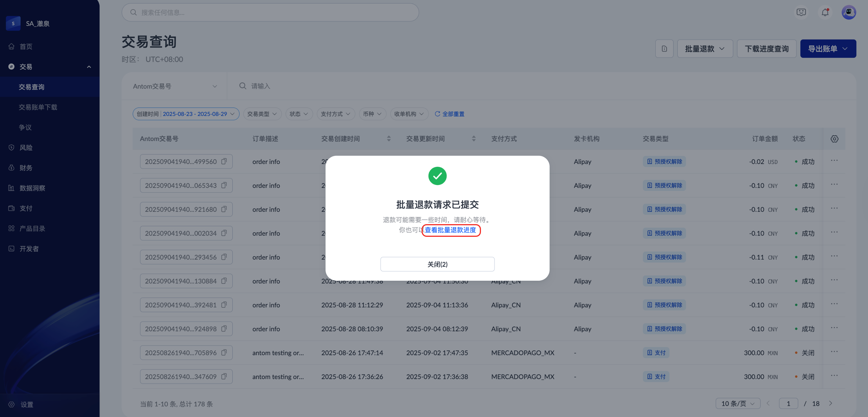The width and height of the screenshot is (868, 417).
Task: Open 交易账单下载 in the sidebar
Action: [38, 107]
